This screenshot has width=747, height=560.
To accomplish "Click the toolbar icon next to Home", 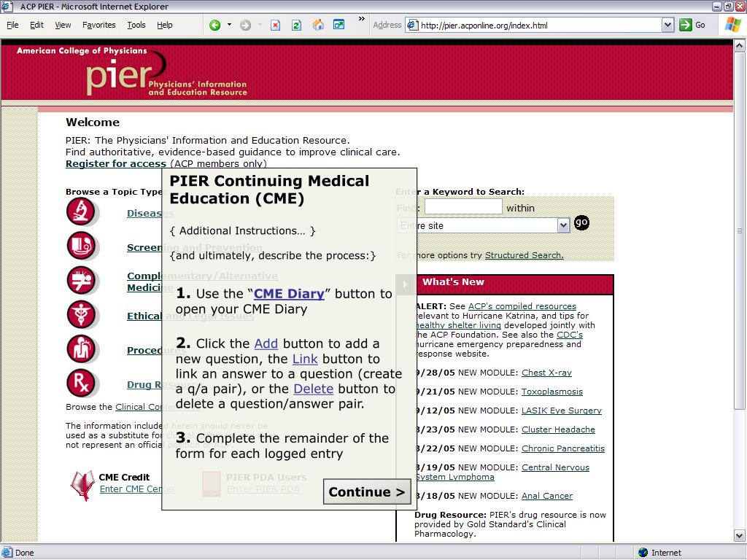I will pos(338,24).
